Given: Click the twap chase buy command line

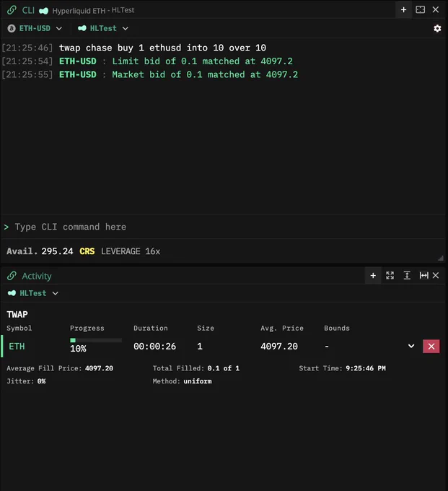Looking at the screenshot, I should tap(162, 48).
